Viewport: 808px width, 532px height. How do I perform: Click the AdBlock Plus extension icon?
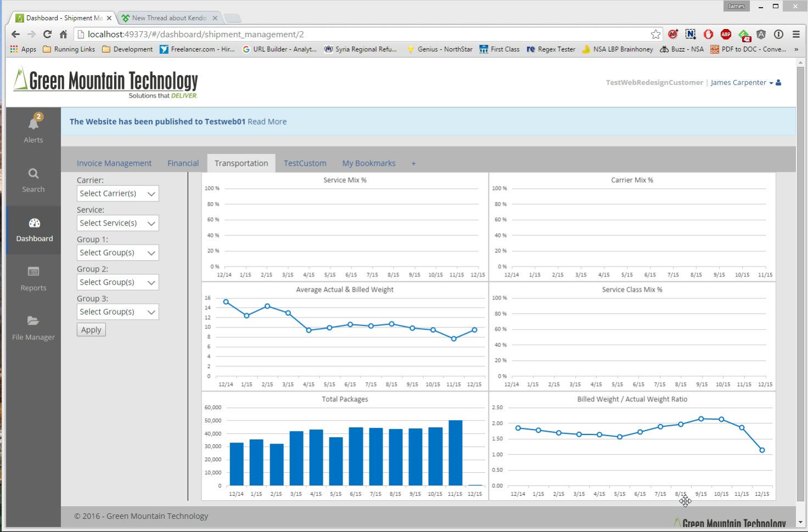(726, 34)
